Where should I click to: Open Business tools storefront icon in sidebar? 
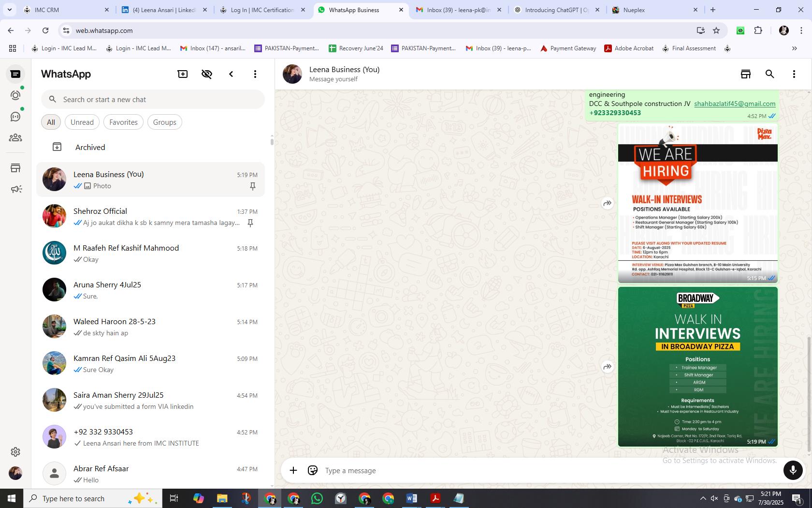pyautogui.click(x=15, y=168)
